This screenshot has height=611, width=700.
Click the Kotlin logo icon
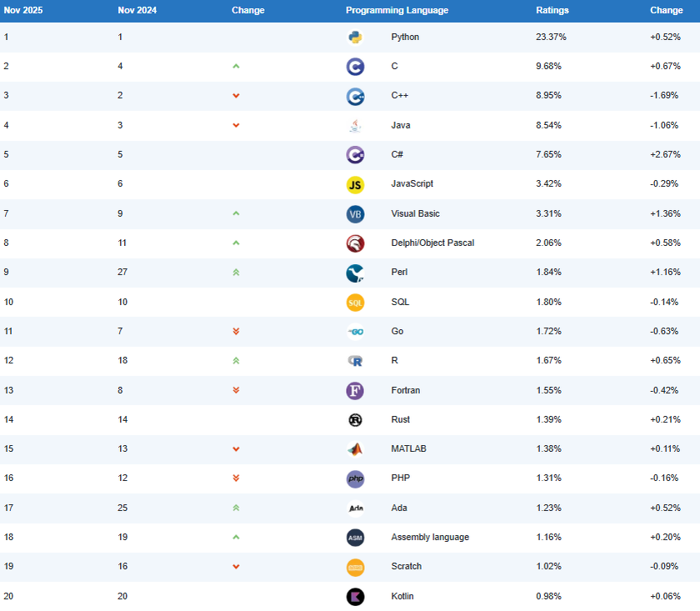(x=355, y=597)
